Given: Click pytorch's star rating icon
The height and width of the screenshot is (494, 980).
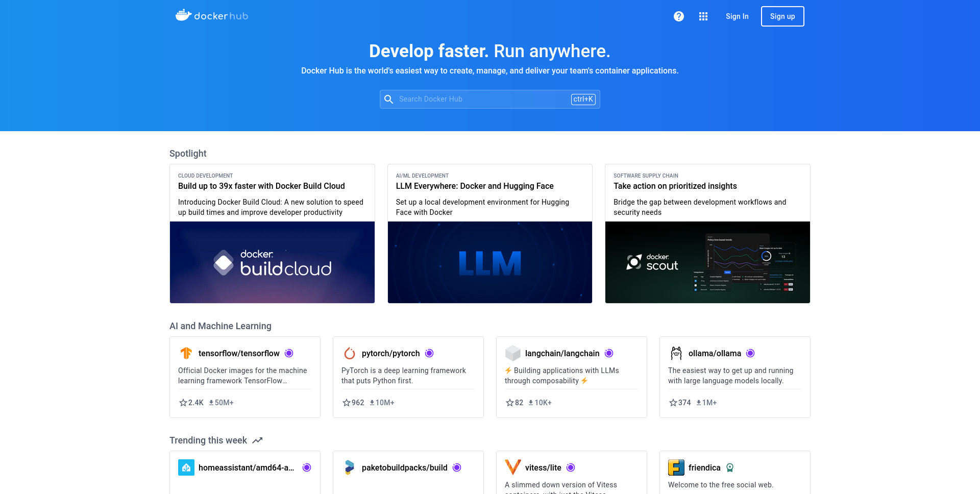Looking at the screenshot, I should tap(347, 403).
